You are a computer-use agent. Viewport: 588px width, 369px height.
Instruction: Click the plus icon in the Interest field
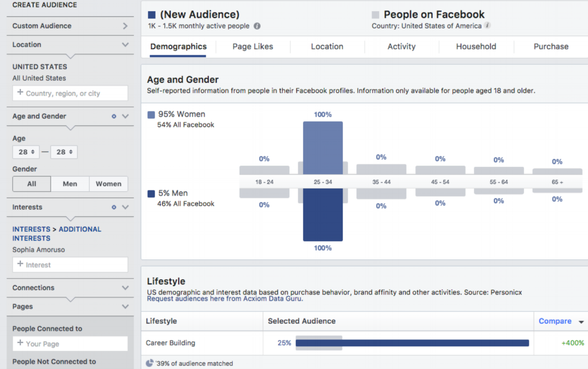coord(20,264)
